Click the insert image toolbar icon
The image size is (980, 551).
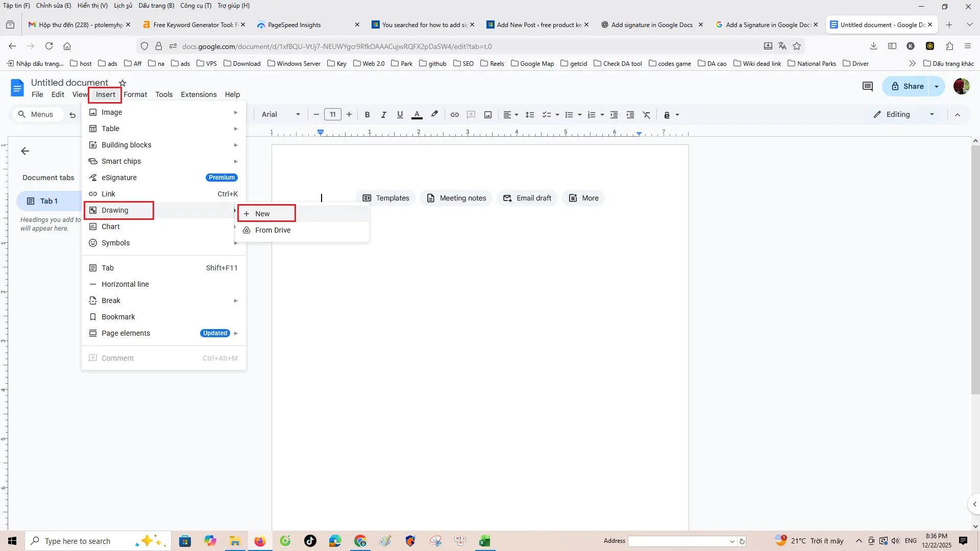click(488, 115)
